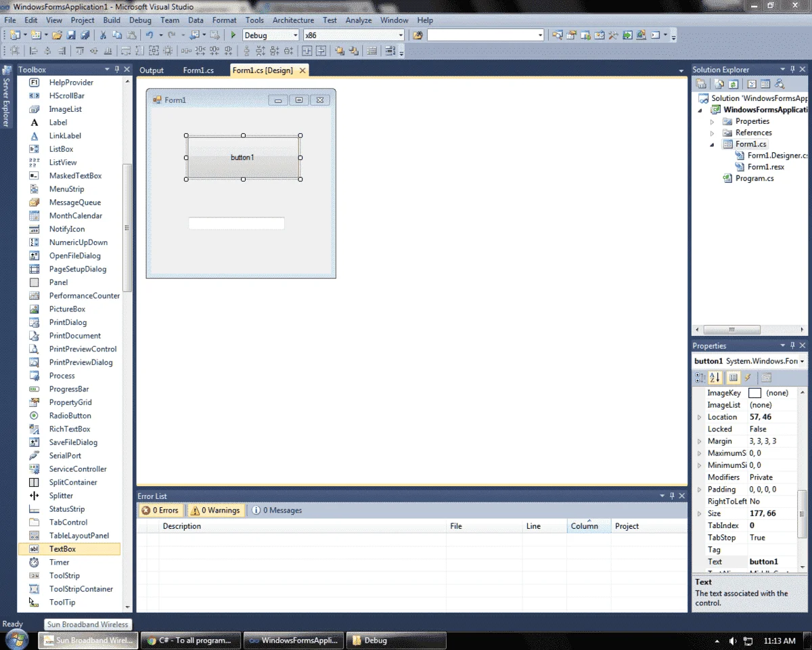
Task: Click the Project column header in Error List
Action: point(648,526)
